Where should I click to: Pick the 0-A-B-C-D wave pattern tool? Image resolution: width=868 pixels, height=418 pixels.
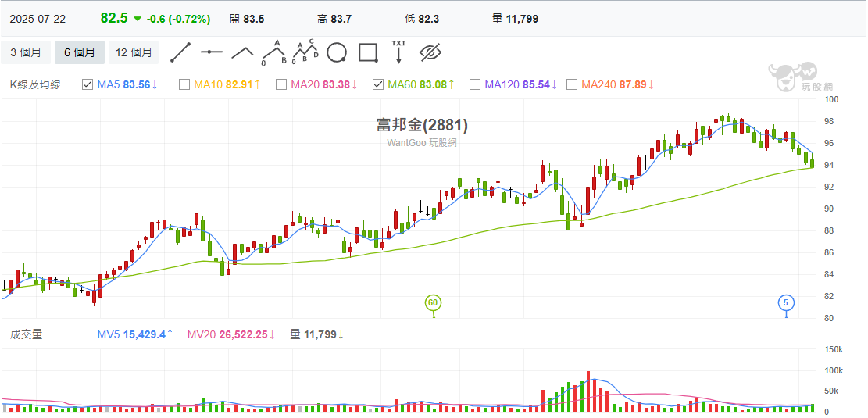point(305,52)
